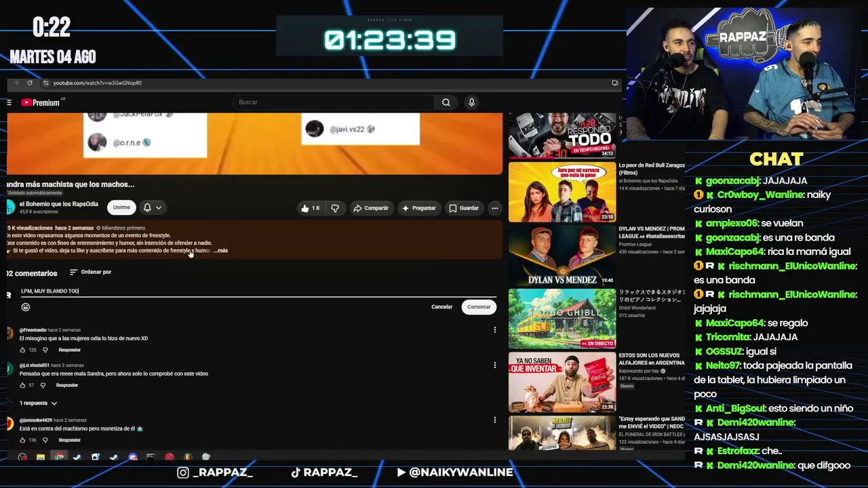
Task: Start voice search with the microphone
Action: pos(471,102)
